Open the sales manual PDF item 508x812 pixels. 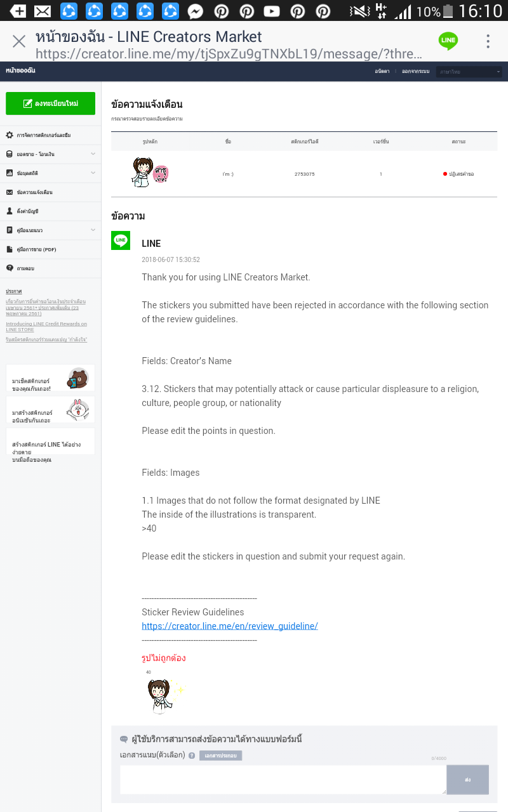[51, 249]
